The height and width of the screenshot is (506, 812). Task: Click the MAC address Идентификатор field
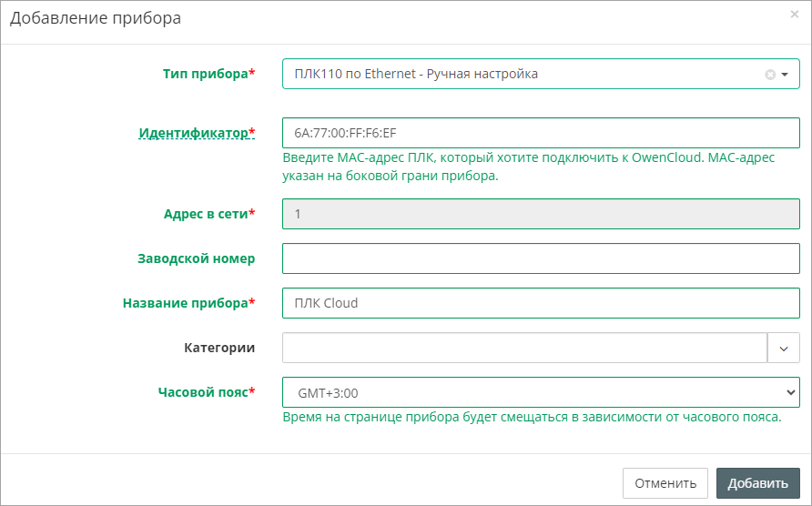[x=541, y=133]
